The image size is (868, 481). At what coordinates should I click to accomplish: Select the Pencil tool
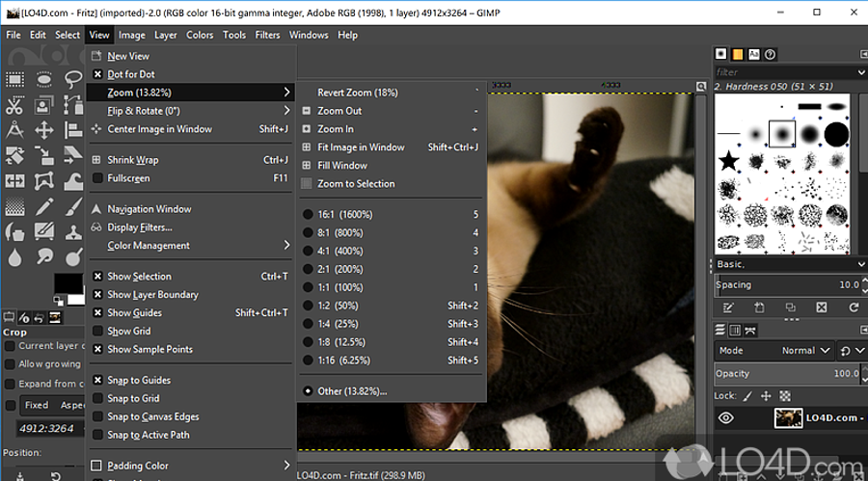[x=43, y=206]
